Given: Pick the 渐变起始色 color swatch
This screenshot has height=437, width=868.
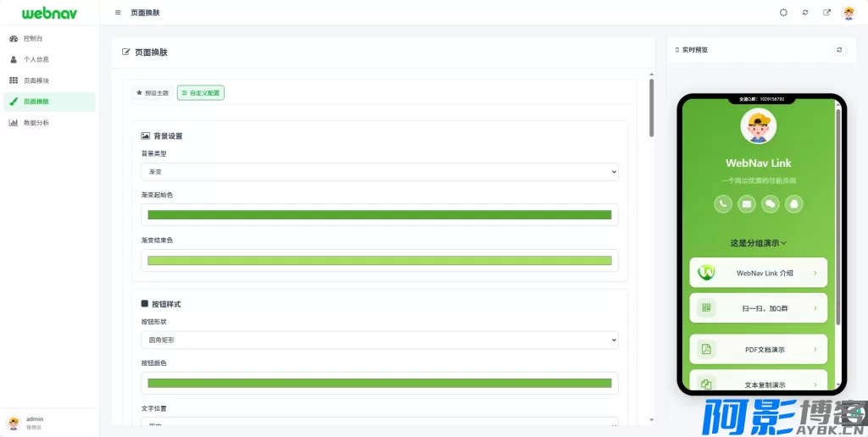Looking at the screenshot, I should (x=379, y=215).
